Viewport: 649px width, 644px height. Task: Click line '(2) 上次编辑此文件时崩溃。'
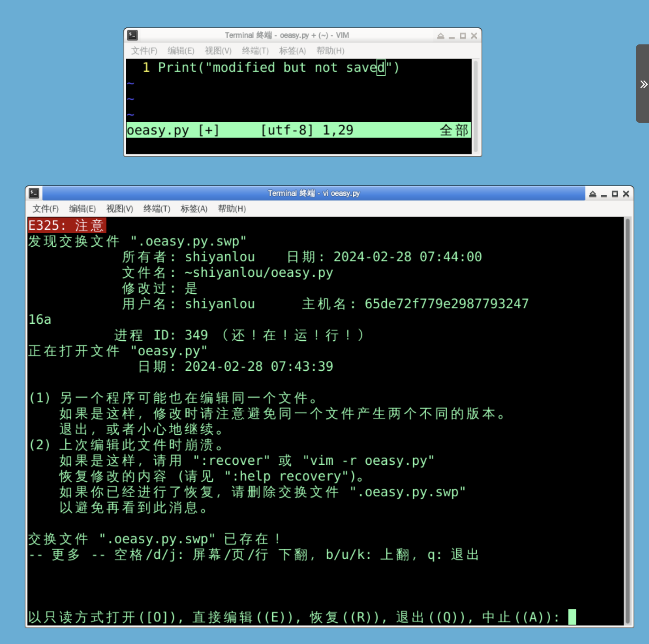click(127, 445)
